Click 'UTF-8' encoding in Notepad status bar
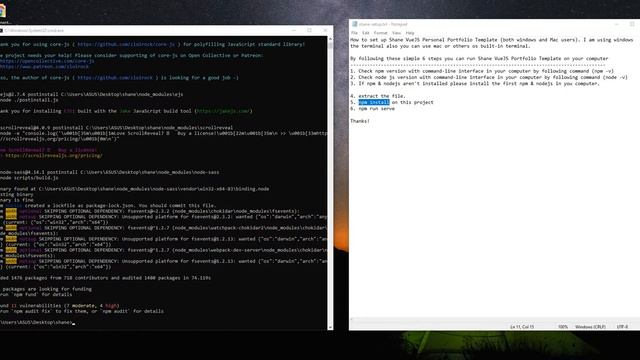 pos(622,327)
